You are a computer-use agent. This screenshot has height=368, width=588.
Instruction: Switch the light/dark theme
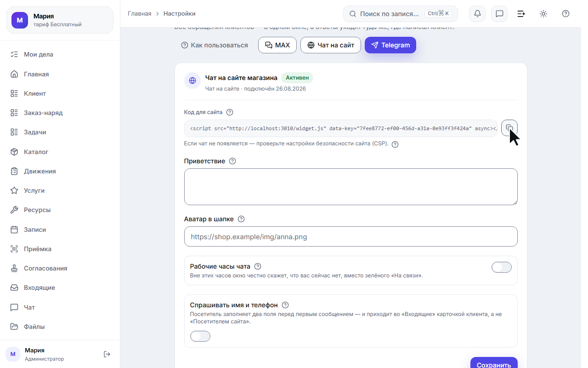(x=543, y=14)
